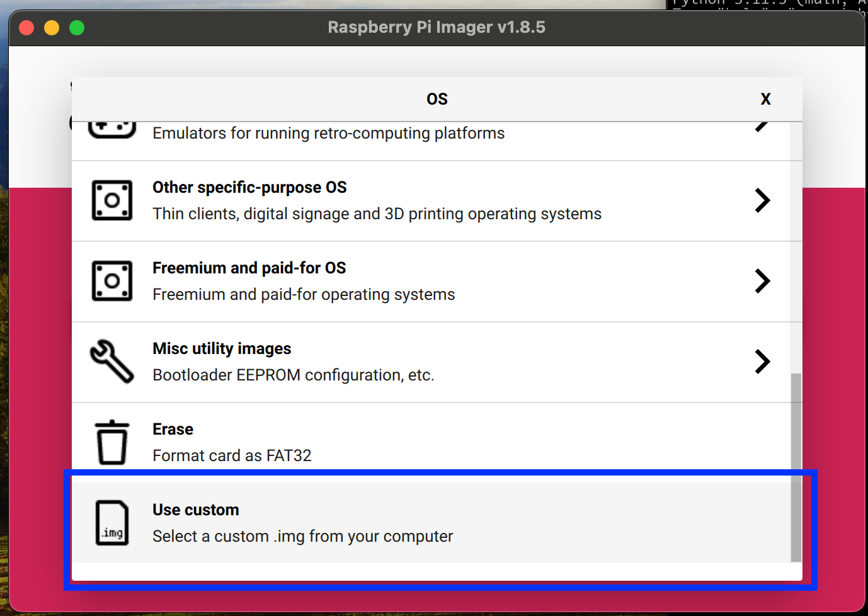Image resolution: width=868 pixels, height=616 pixels.
Task: Click the Freemium and paid-for OS chip icon
Action: point(112,281)
